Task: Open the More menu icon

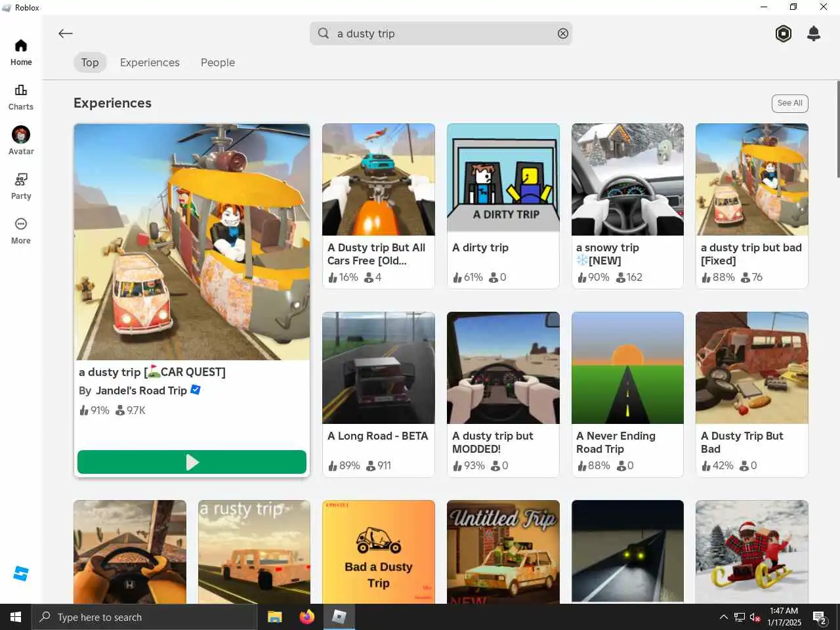Action: click(x=21, y=224)
